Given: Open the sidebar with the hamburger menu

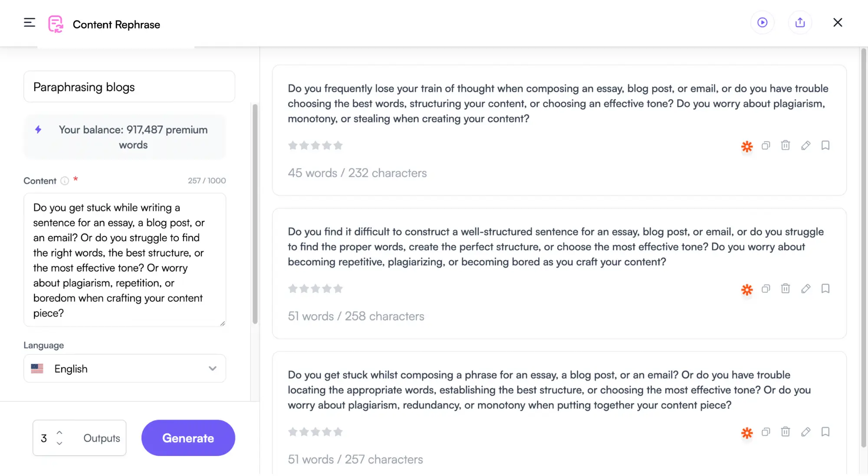Looking at the screenshot, I should [x=30, y=22].
